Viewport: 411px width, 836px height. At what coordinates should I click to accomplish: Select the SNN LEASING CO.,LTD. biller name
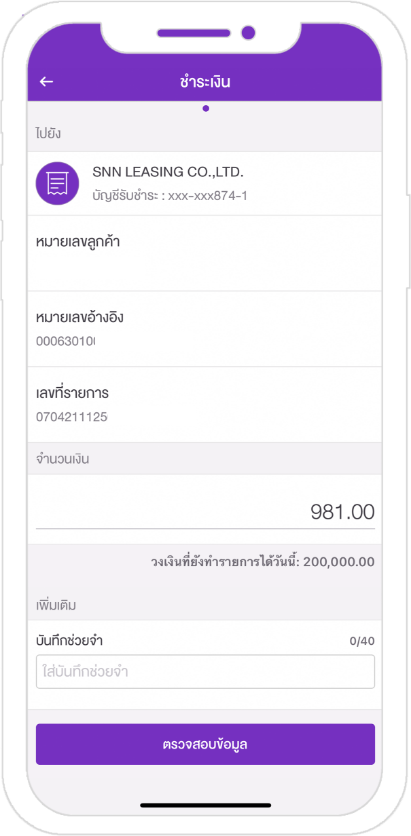tap(168, 172)
